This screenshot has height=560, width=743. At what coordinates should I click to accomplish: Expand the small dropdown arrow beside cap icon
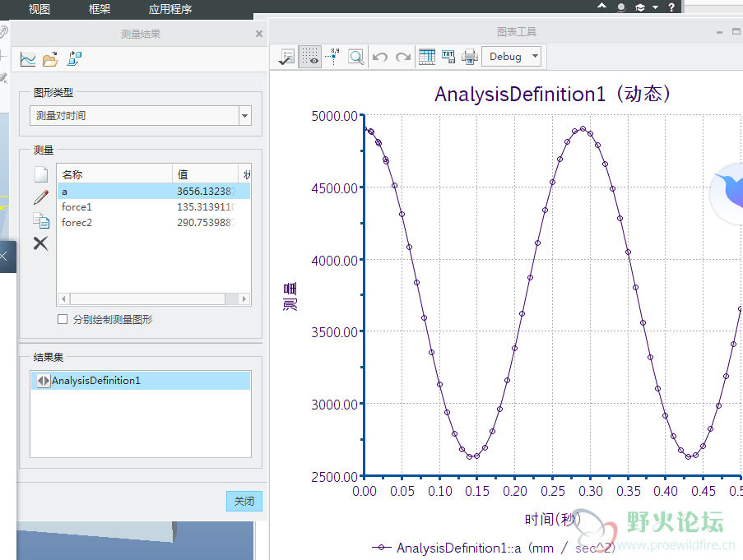655,7
